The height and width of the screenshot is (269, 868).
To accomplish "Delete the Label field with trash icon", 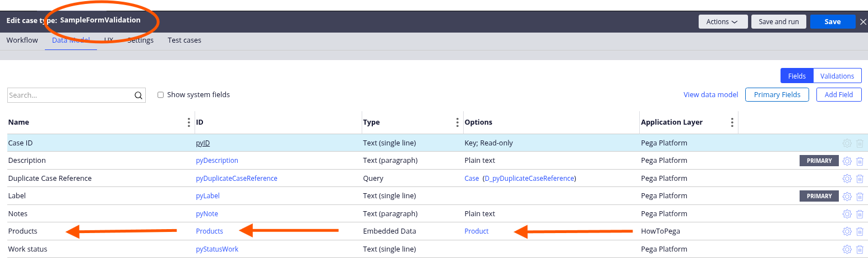I will tap(860, 197).
